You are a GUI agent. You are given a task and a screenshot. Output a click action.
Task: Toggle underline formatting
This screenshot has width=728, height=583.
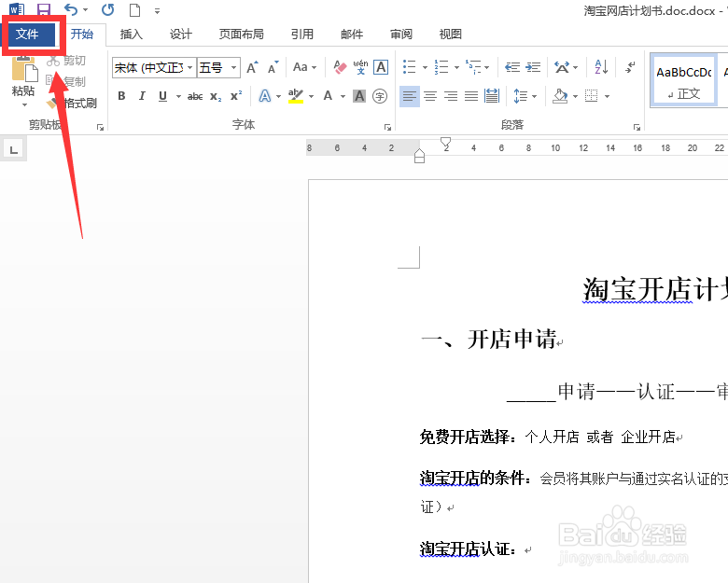162,96
